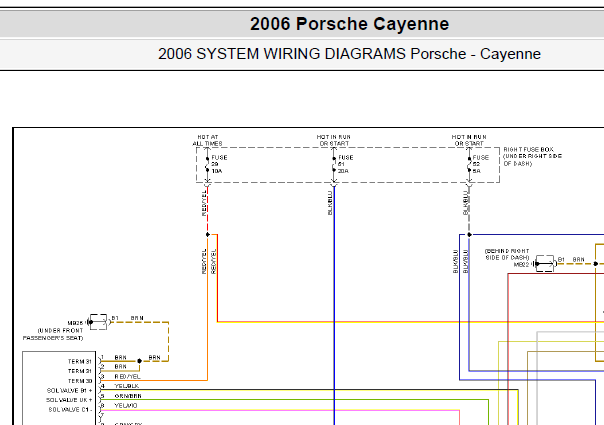The image size is (604, 425).
Task: Click the MB22 ground connector symbol
Action: 544,264
